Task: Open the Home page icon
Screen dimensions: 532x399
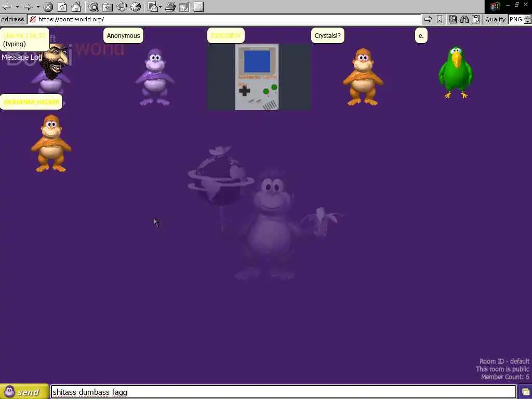Action: [x=76, y=6]
